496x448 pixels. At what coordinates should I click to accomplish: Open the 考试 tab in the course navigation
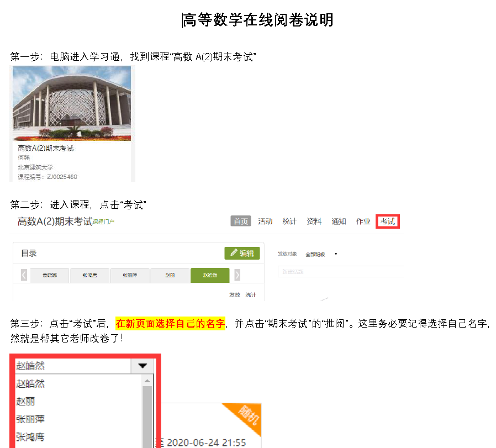point(387,222)
